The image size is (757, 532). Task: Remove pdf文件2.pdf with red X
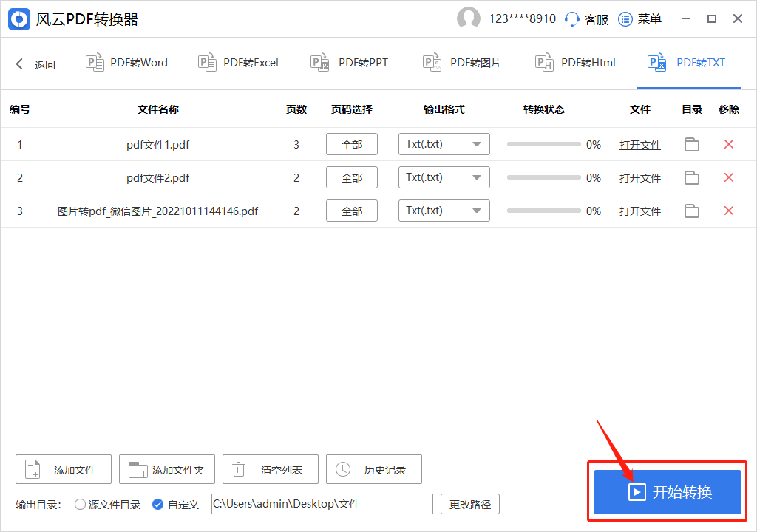tap(729, 177)
